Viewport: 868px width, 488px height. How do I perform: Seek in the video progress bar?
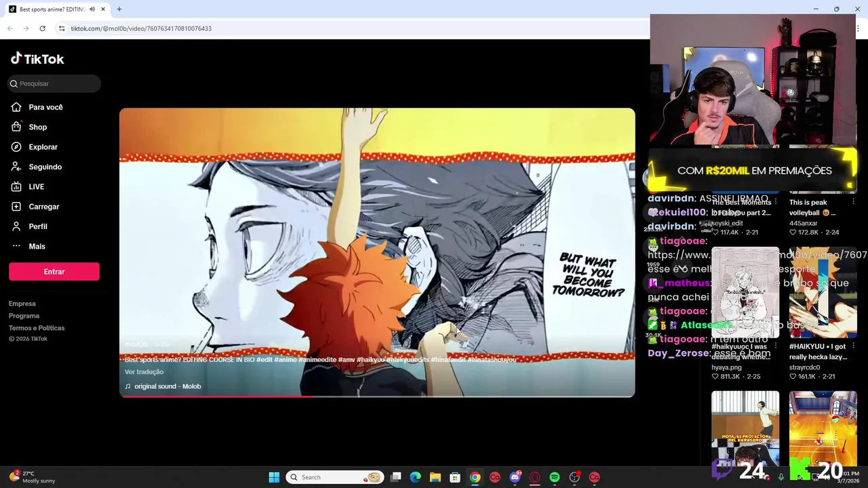pyautogui.click(x=377, y=396)
